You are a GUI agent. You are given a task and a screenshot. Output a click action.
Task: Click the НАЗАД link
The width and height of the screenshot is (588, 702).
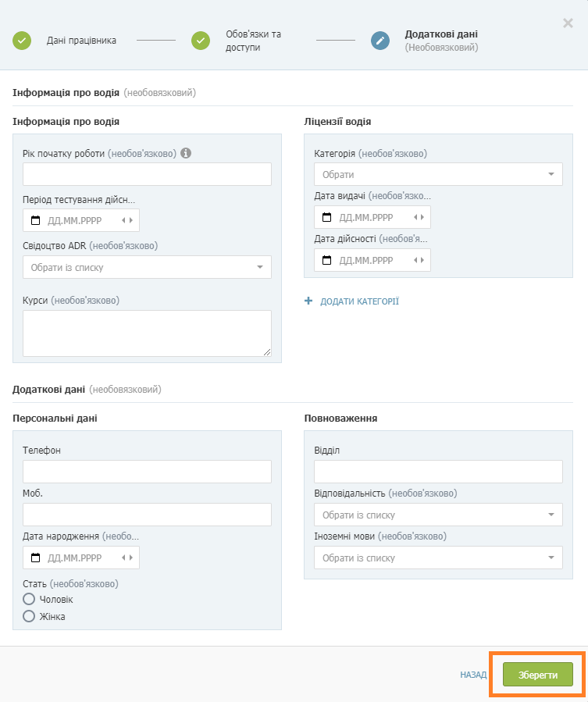[473, 675]
